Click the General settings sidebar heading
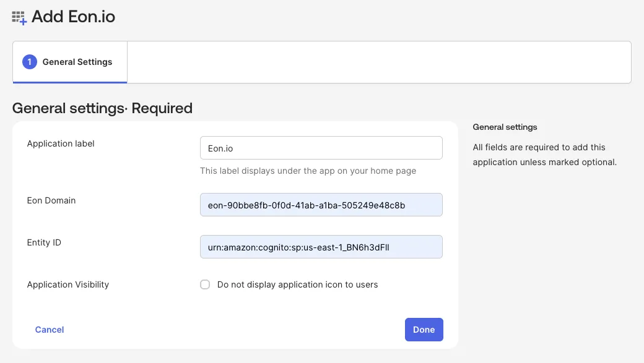 point(505,127)
